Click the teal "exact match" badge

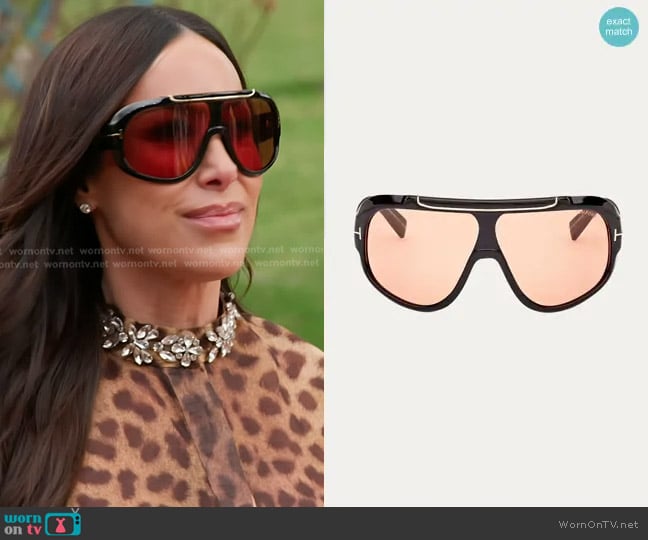pos(619,27)
